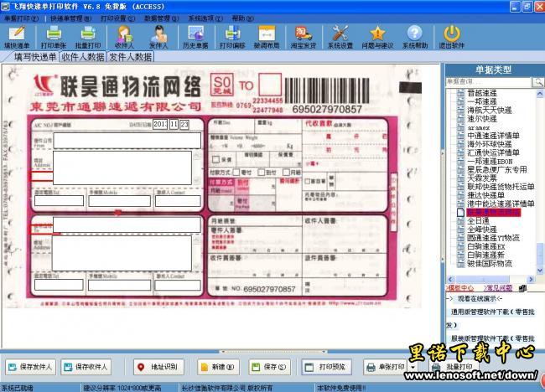Viewport: 545px width, 392px height.
Task: Select 联邦快递货物托运单 in the list
Action: (501, 187)
